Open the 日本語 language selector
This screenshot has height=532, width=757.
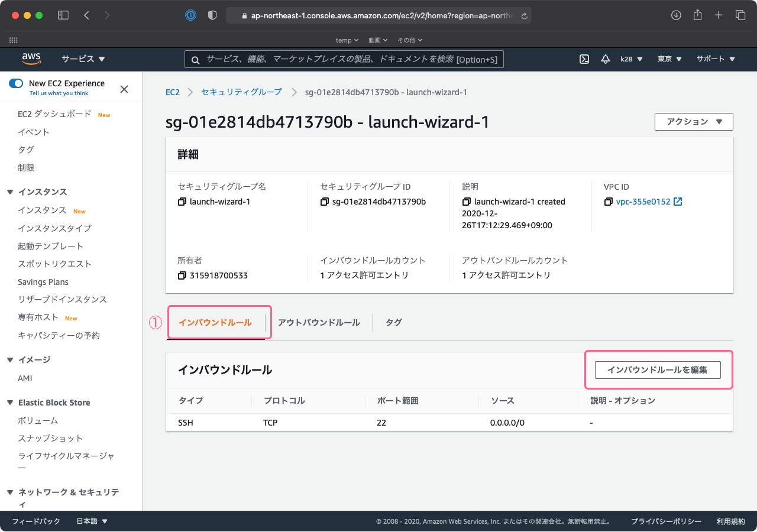pyautogui.click(x=92, y=521)
